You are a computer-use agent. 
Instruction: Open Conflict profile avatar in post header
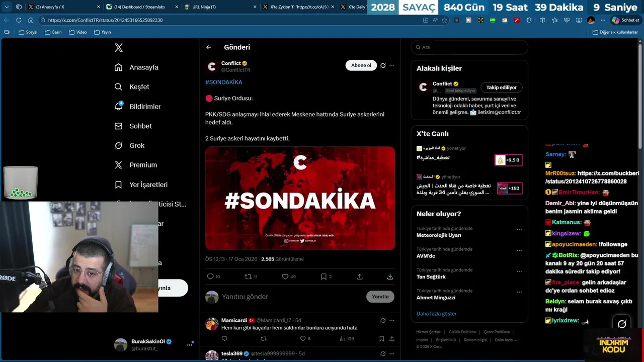[x=212, y=66]
